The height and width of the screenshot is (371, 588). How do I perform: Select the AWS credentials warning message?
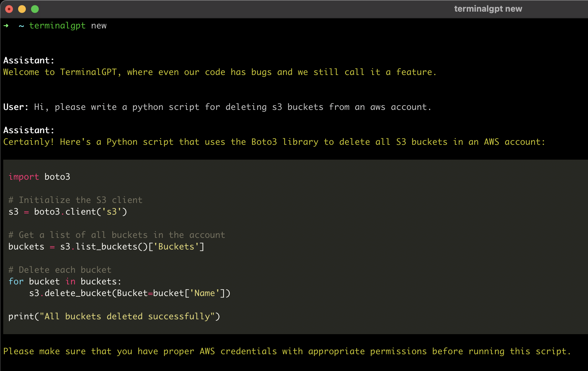pyautogui.click(x=288, y=351)
